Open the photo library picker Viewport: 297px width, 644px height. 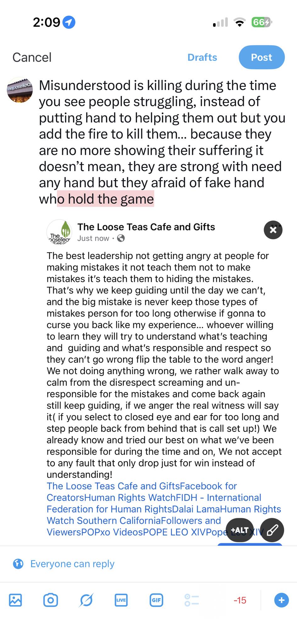click(x=15, y=600)
